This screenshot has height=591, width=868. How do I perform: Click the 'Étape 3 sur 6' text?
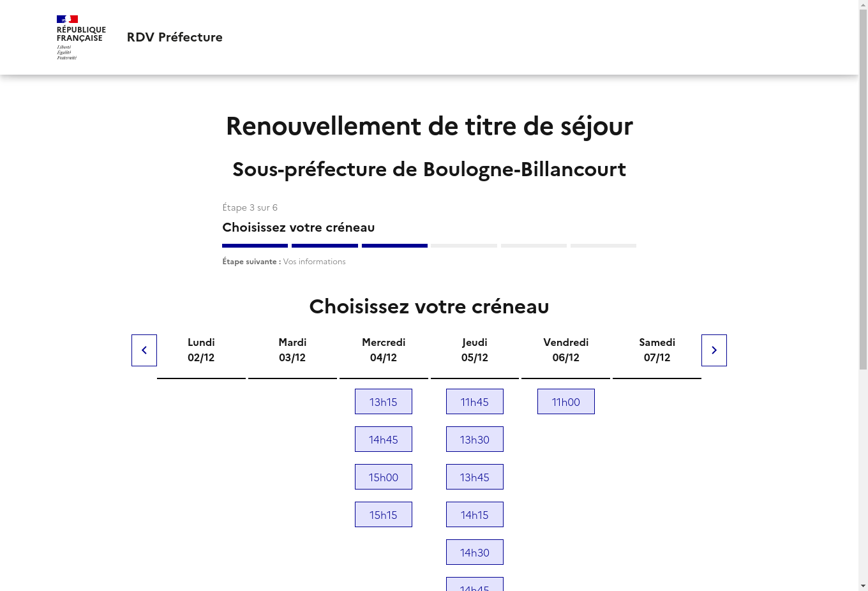tap(250, 207)
